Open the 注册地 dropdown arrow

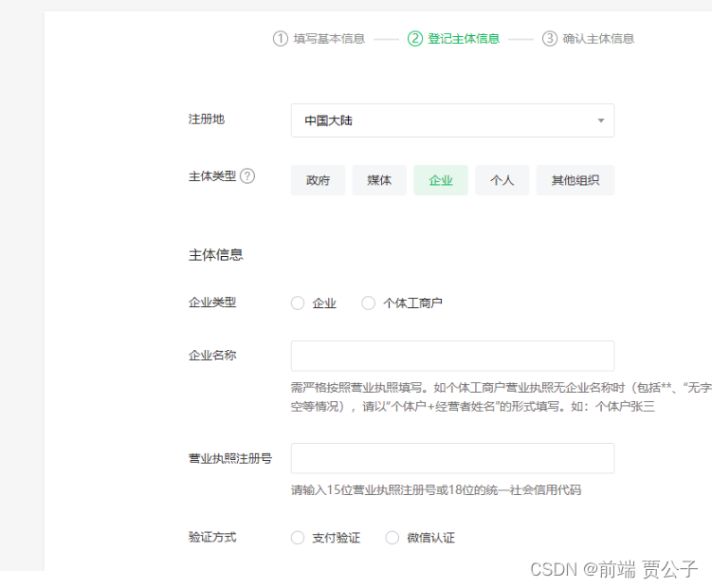(600, 121)
